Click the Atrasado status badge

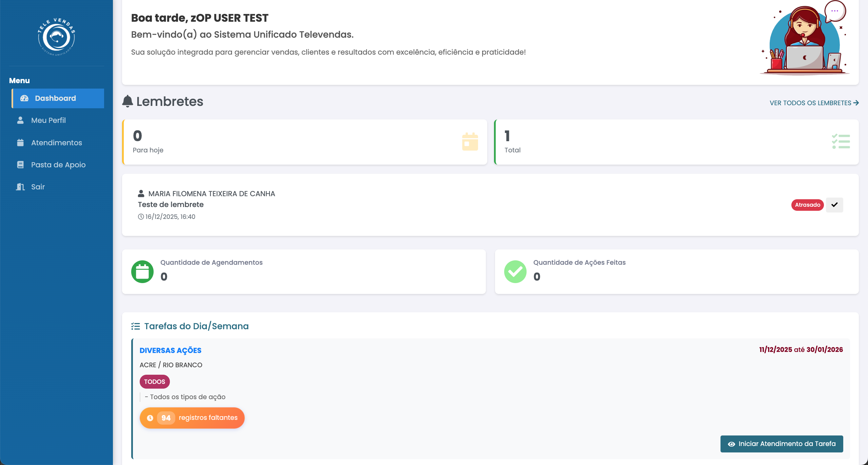pyautogui.click(x=807, y=205)
